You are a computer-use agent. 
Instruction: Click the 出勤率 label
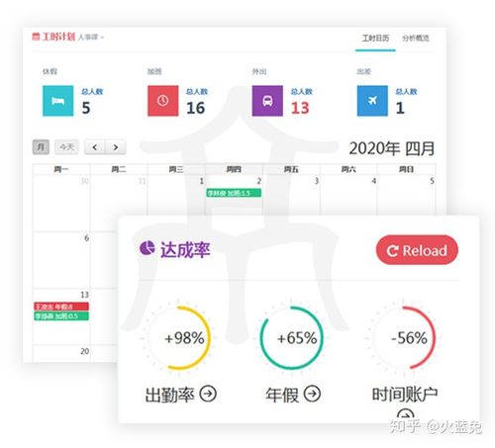tap(169, 395)
